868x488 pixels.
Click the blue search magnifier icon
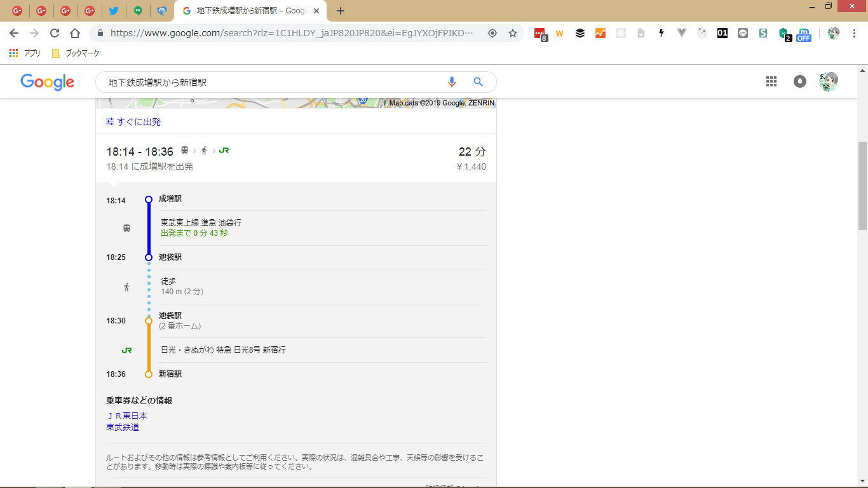point(478,82)
